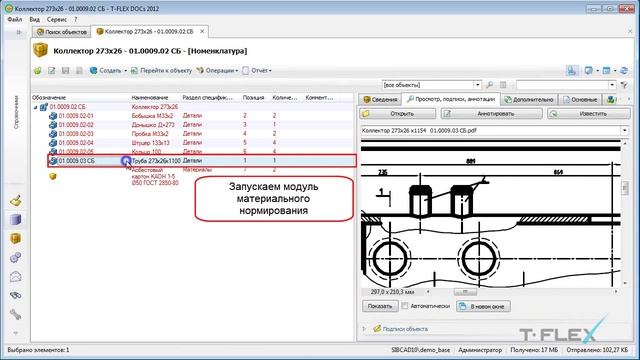This screenshot has width=640, height=360.
Task: Click the Показать button
Action: pos(380,306)
